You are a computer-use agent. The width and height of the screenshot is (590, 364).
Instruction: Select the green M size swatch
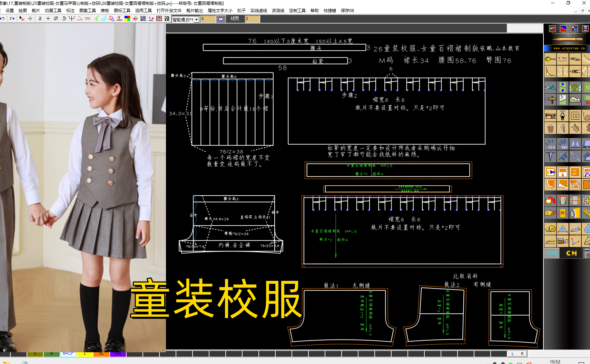51,354
